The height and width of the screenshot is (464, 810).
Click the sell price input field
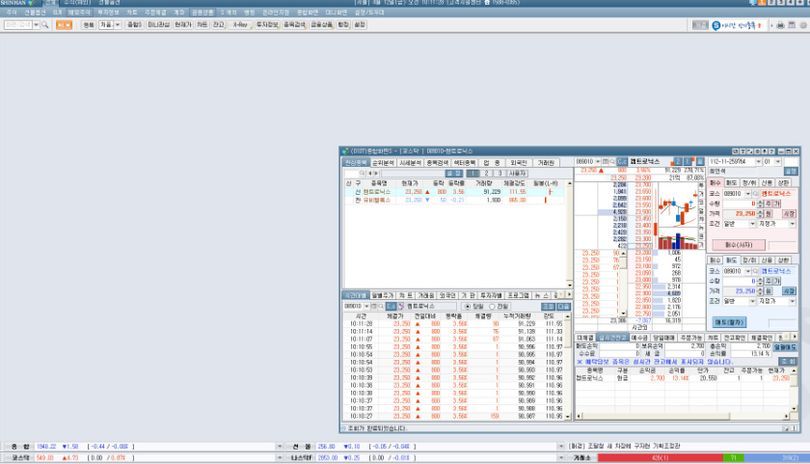click(x=739, y=291)
